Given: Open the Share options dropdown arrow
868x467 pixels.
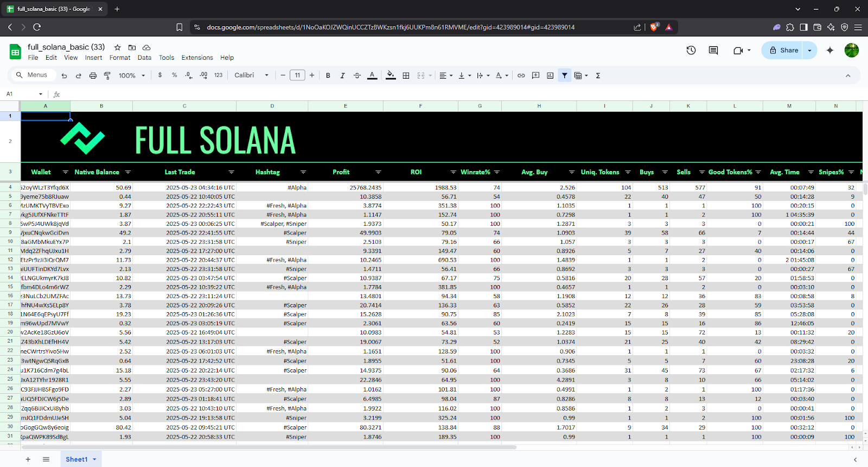Looking at the screenshot, I should click(810, 50).
